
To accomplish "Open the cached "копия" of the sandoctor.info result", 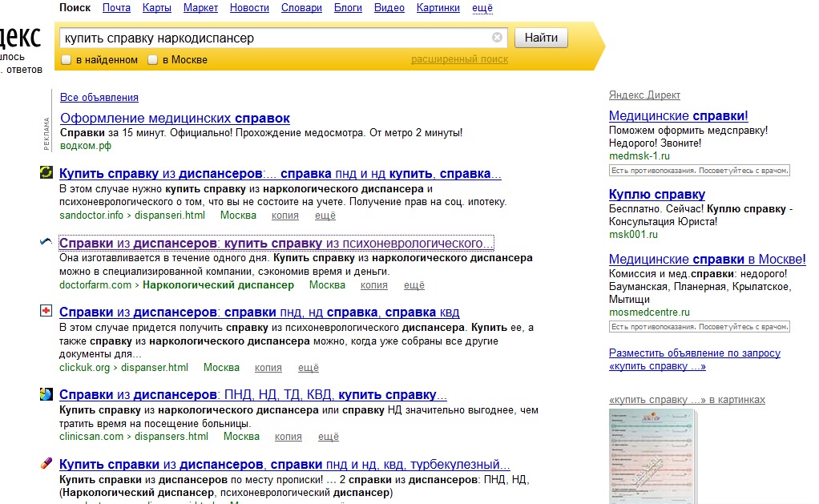I will pyautogui.click(x=285, y=216).
